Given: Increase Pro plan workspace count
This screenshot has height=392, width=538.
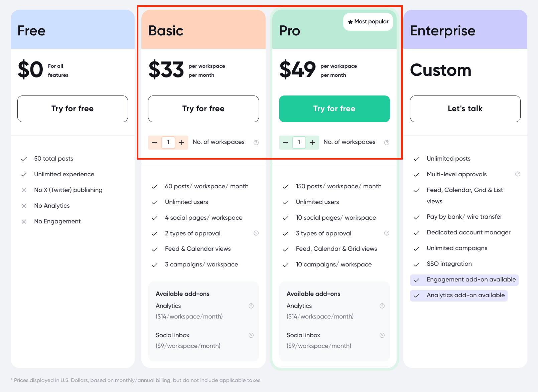Looking at the screenshot, I should pos(312,143).
